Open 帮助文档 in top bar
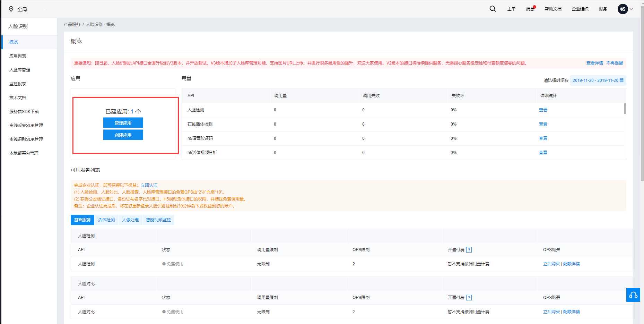The image size is (644, 324). (553, 9)
